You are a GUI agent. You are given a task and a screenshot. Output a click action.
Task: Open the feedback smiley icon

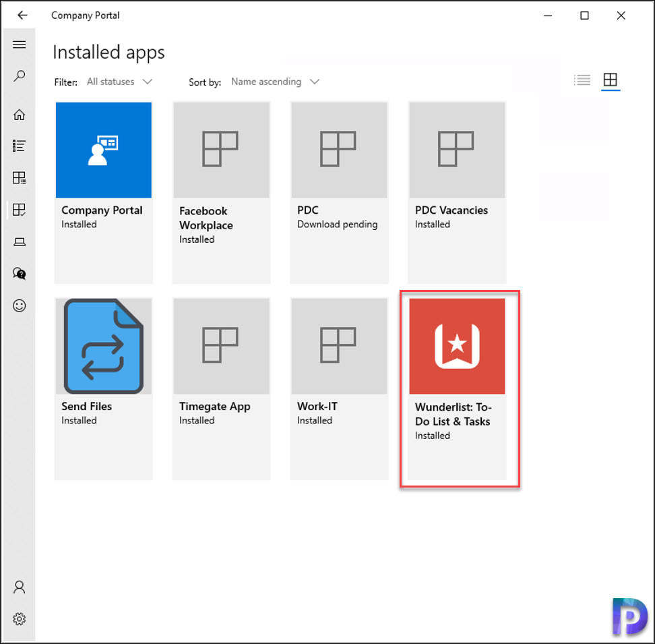[x=20, y=306]
